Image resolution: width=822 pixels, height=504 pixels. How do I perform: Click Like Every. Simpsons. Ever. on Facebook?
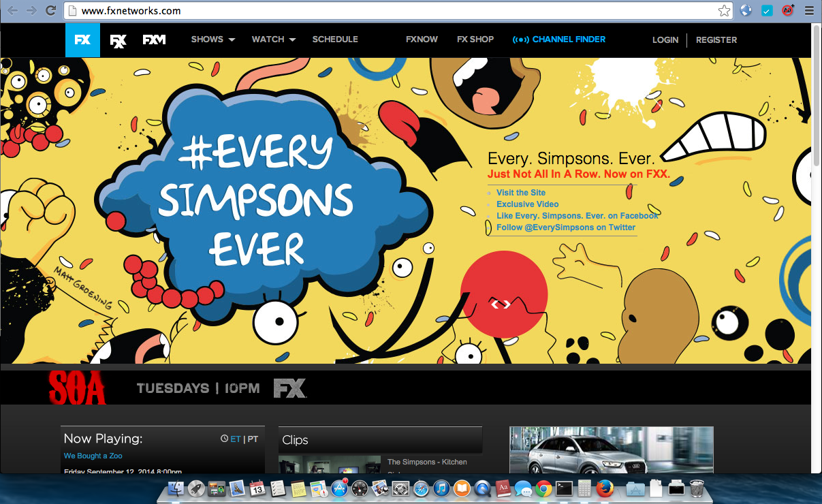point(578,216)
